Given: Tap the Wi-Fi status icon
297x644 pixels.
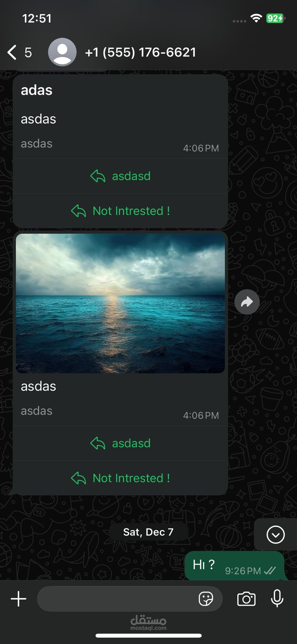Looking at the screenshot, I should (256, 19).
